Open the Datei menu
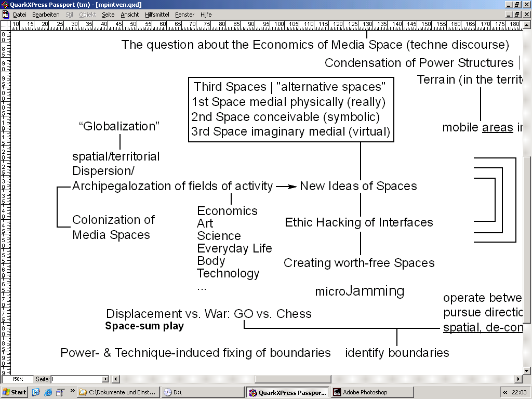 [x=20, y=15]
